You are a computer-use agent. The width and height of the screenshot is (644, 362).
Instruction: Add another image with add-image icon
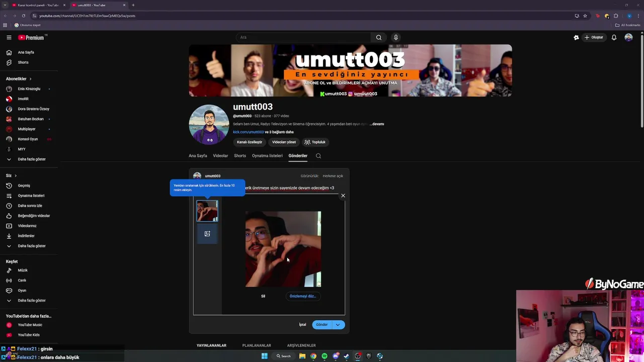point(207,234)
